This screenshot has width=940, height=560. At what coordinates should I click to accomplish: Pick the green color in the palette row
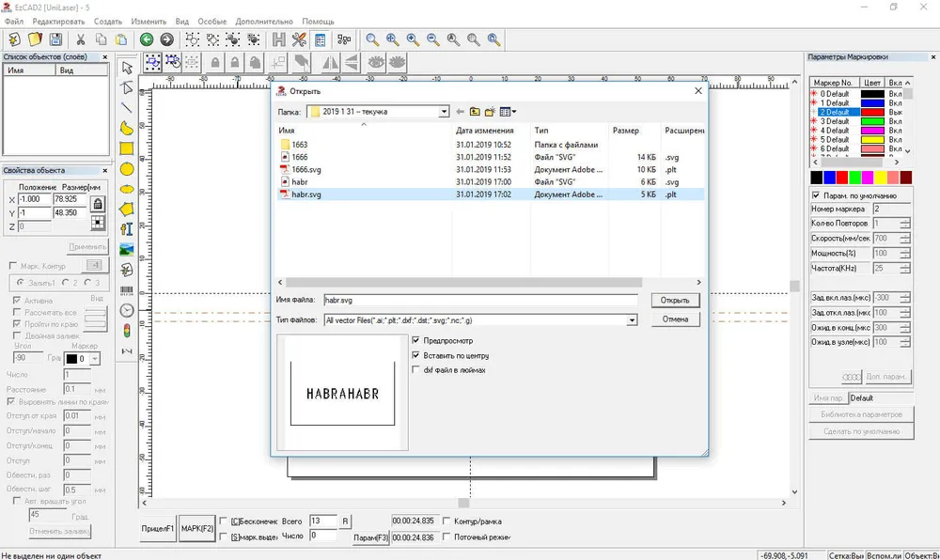(x=854, y=178)
